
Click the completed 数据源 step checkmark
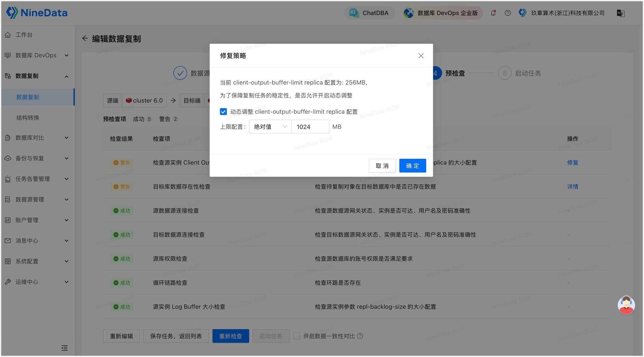pos(180,73)
